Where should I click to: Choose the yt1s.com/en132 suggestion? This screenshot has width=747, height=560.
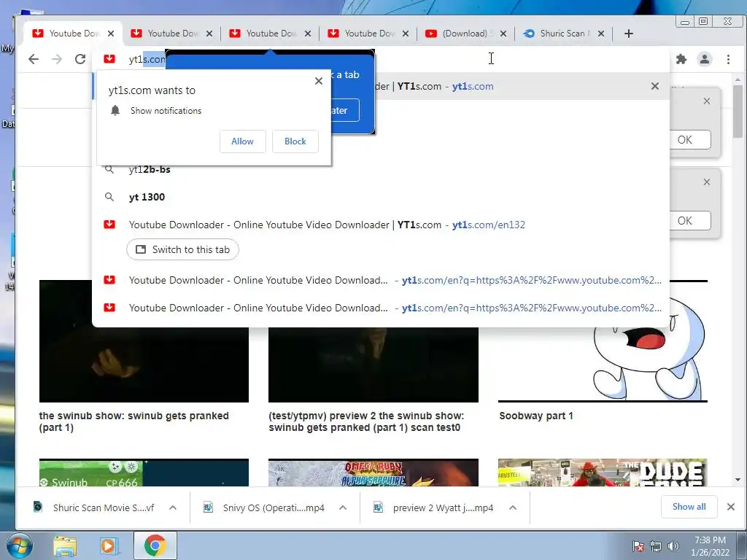click(x=380, y=225)
